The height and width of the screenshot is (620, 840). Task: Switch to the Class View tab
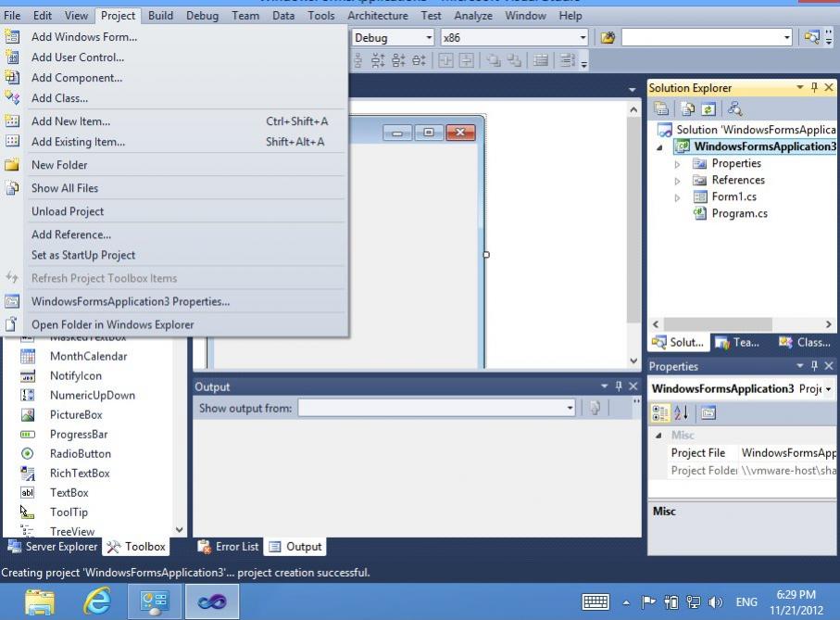[805, 342]
